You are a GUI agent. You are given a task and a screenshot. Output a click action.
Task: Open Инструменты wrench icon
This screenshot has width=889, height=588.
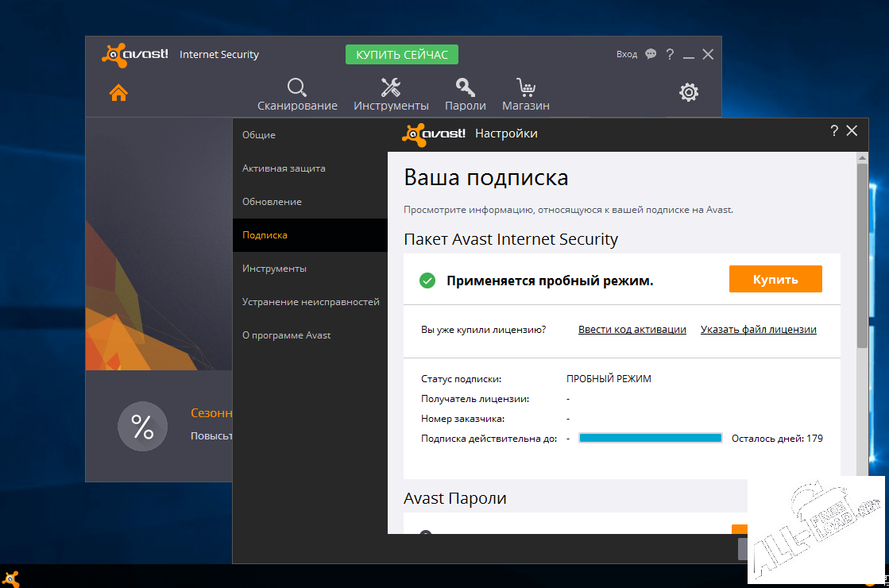click(391, 87)
